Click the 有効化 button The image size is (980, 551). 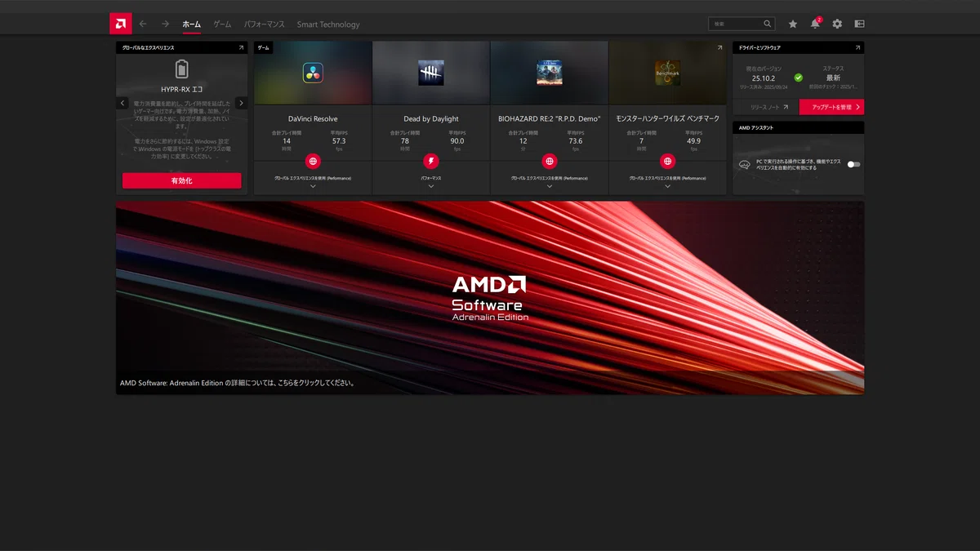[x=182, y=180]
